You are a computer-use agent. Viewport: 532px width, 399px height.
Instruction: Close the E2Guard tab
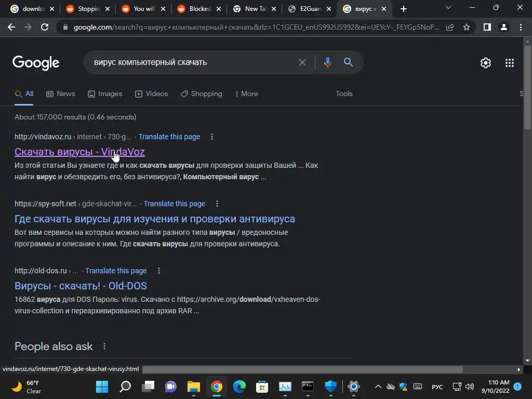click(x=329, y=9)
